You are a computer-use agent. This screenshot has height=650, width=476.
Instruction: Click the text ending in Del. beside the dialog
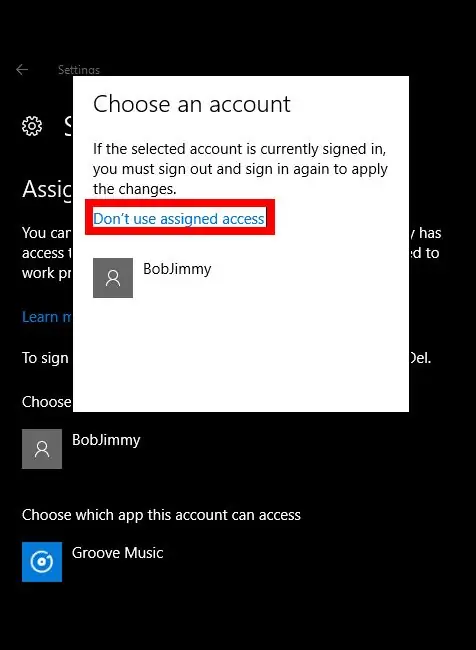tap(420, 358)
